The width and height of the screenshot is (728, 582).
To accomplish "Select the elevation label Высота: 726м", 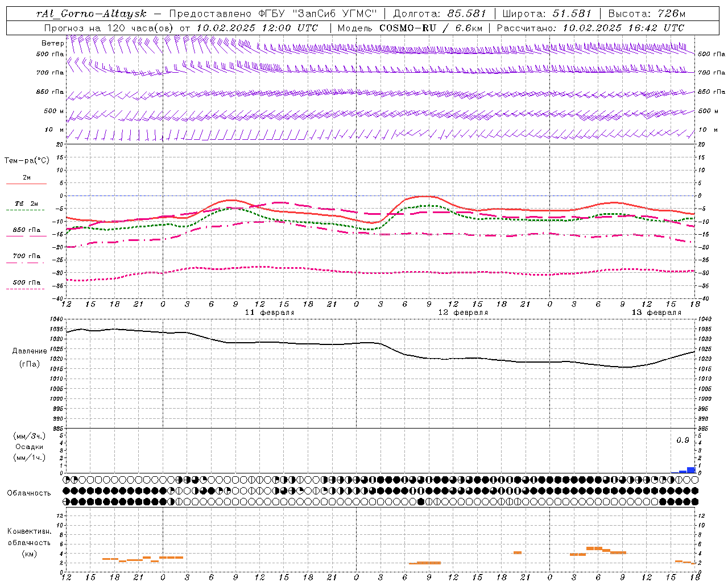I will 647,14.
